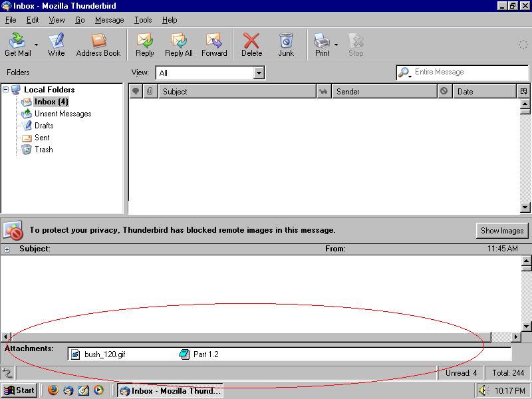The image size is (532, 399).
Task: Open the Address Book
Action: pyautogui.click(x=98, y=45)
